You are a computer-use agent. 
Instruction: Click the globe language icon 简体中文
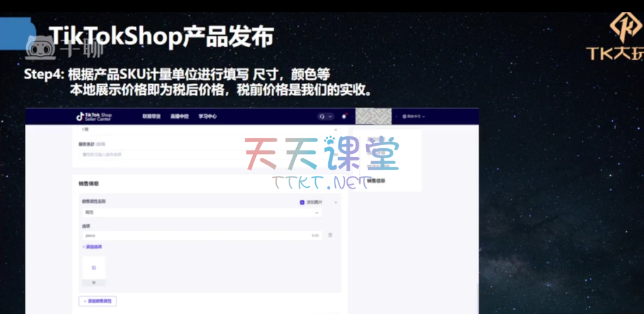[x=414, y=116]
